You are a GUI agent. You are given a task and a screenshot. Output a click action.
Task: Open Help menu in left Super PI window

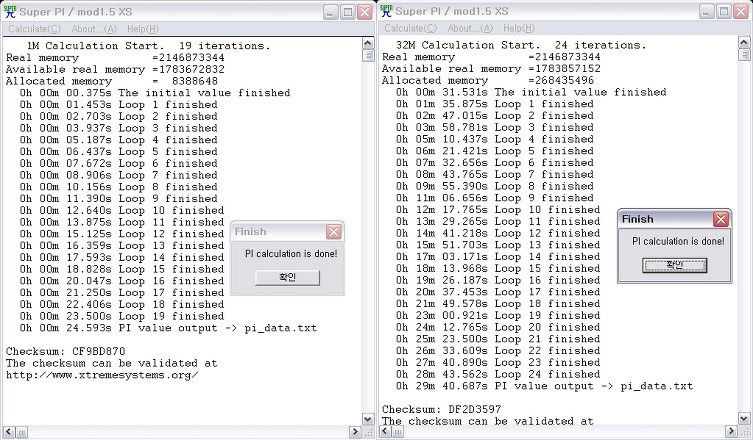143,29
